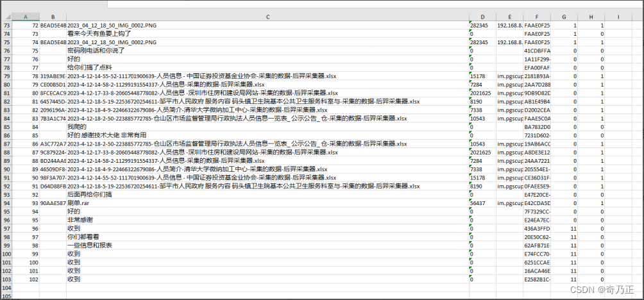The image size is (644, 300).
Task: Click cell containing '你们都看看'
Action: tap(267, 237)
